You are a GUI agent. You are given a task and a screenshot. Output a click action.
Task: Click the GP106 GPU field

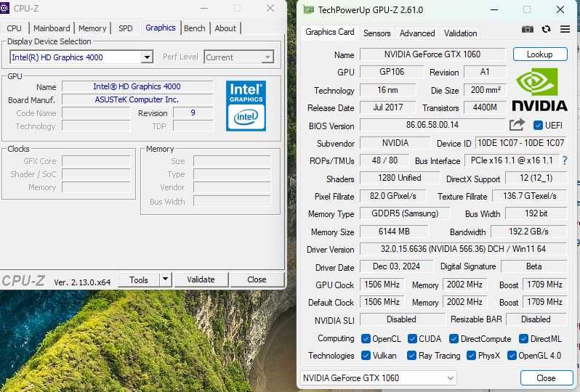point(392,72)
